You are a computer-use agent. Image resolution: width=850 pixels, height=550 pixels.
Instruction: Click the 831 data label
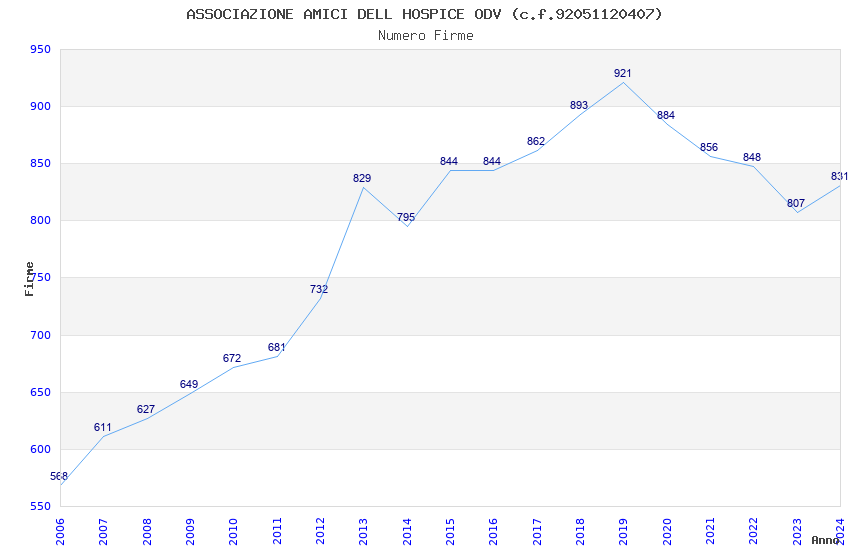[839, 176]
